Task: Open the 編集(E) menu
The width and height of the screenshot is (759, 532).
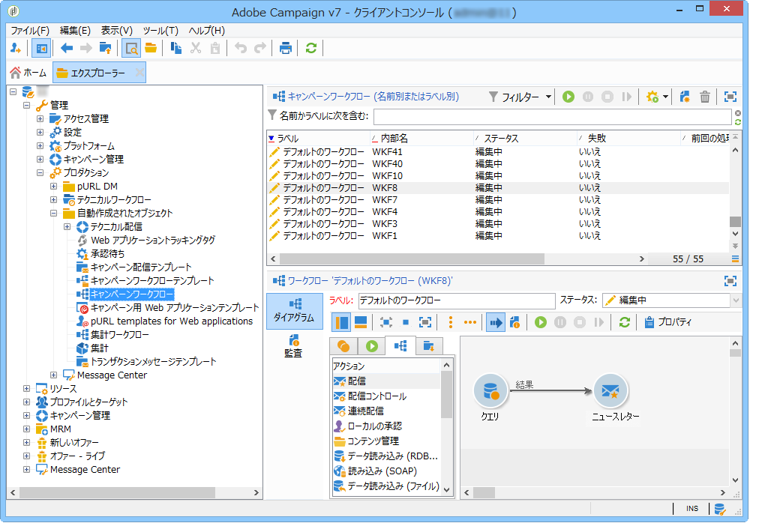Action: [x=75, y=31]
